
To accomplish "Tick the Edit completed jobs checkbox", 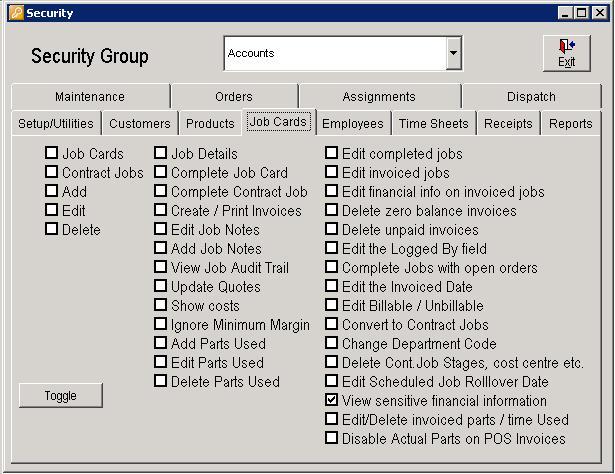I will [332, 154].
